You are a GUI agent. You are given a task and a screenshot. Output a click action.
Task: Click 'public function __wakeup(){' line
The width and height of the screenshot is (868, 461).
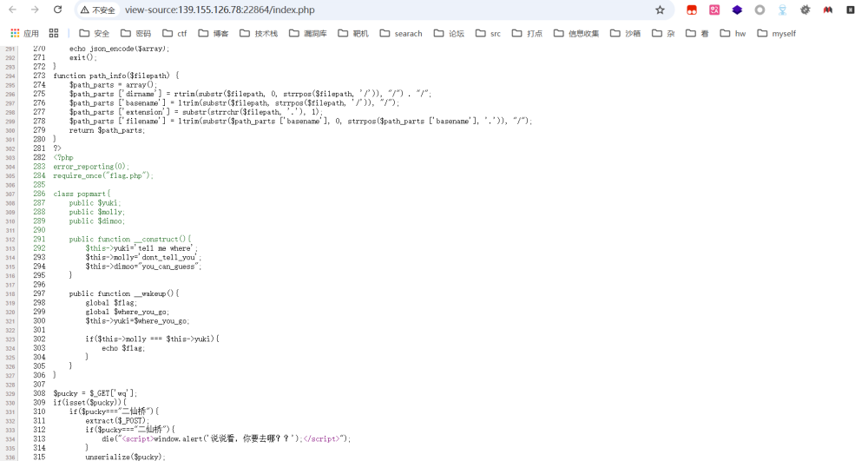[x=124, y=293]
